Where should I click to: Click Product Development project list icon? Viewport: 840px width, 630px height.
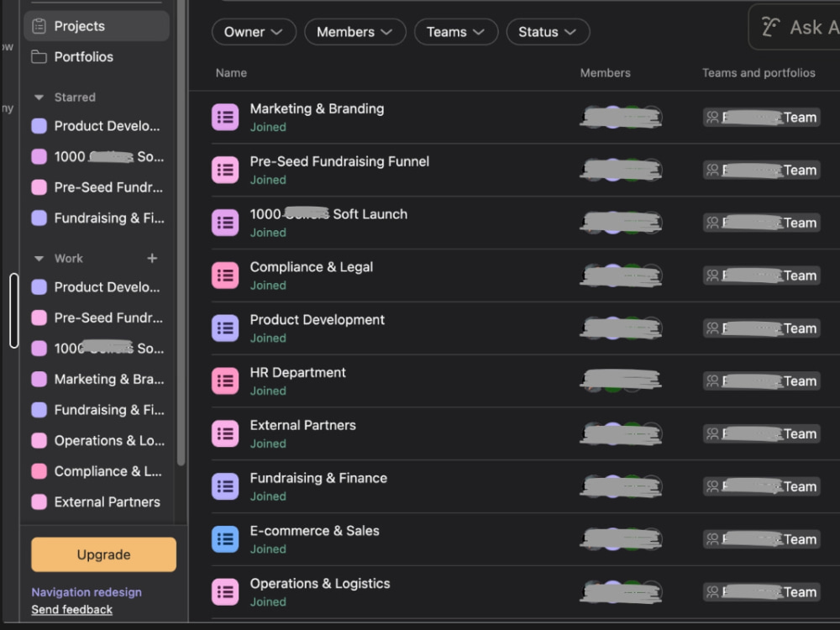coord(225,328)
